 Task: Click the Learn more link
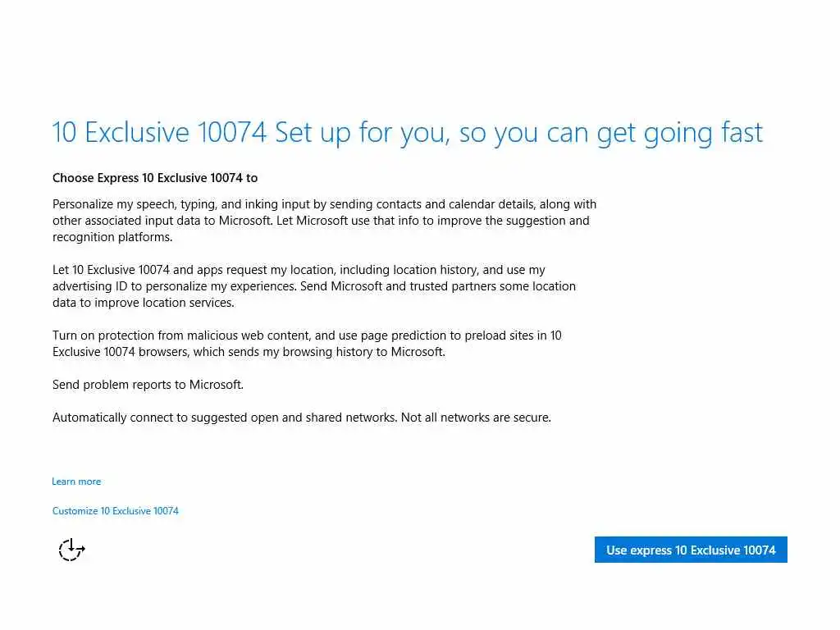[76, 482]
